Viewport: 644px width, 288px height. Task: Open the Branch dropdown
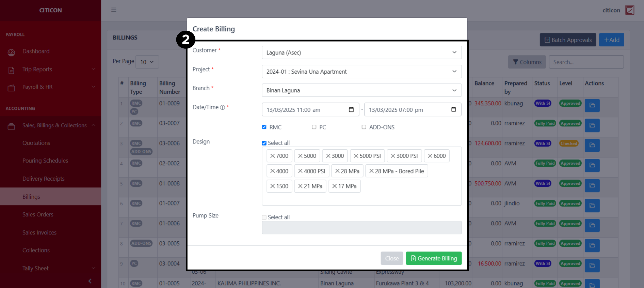[361, 90]
